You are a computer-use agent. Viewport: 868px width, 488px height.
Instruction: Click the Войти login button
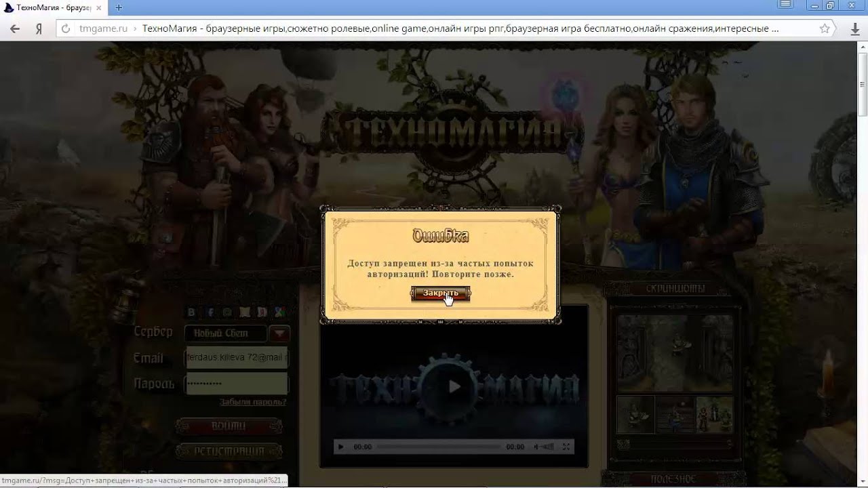229,426
